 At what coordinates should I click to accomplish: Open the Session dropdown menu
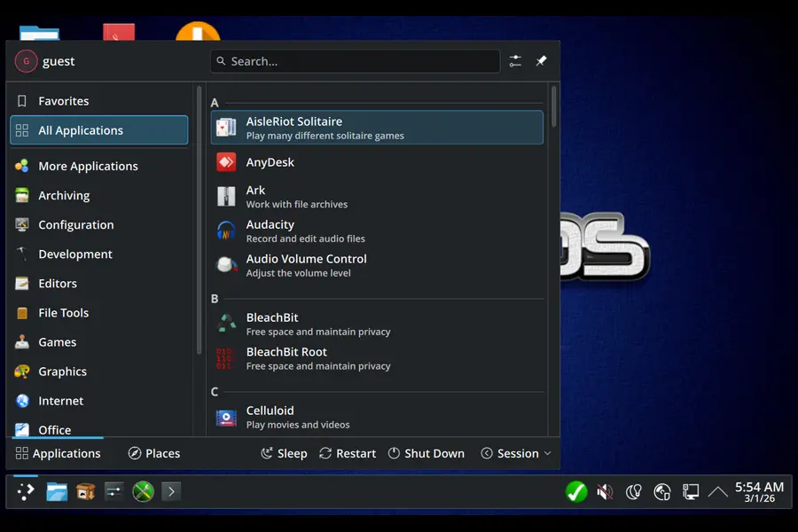coord(516,453)
